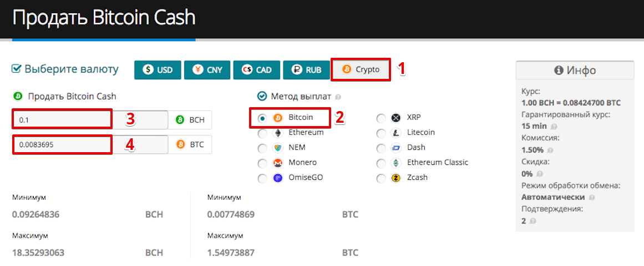Image resolution: width=644 pixels, height=266 pixels.
Task: Click the Zcash coin icon
Action: tap(396, 178)
